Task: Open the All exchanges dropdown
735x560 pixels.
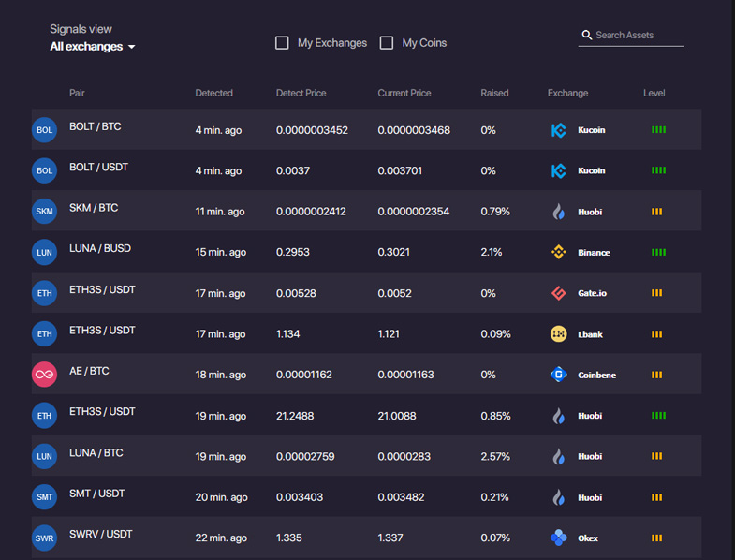Action: (93, 47)
